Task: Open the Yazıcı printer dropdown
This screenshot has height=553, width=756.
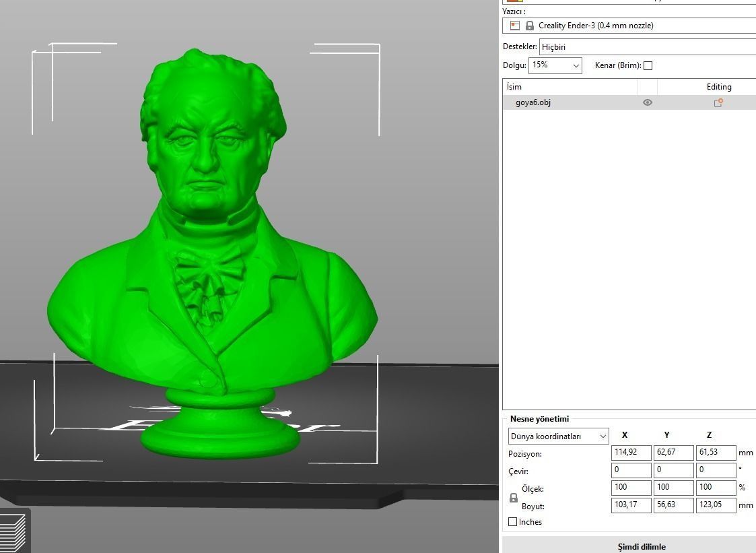Action: coord(629,26)
